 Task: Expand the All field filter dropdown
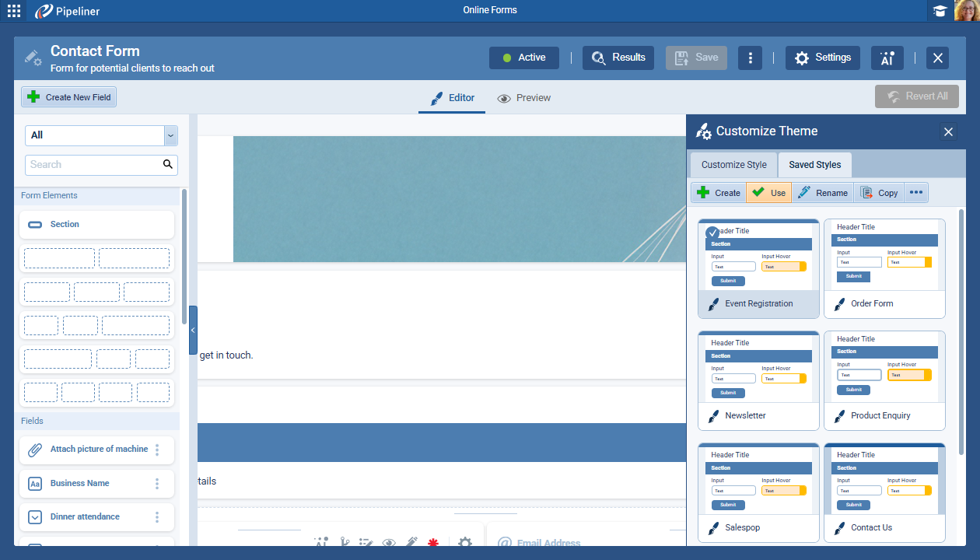[170, 135]
